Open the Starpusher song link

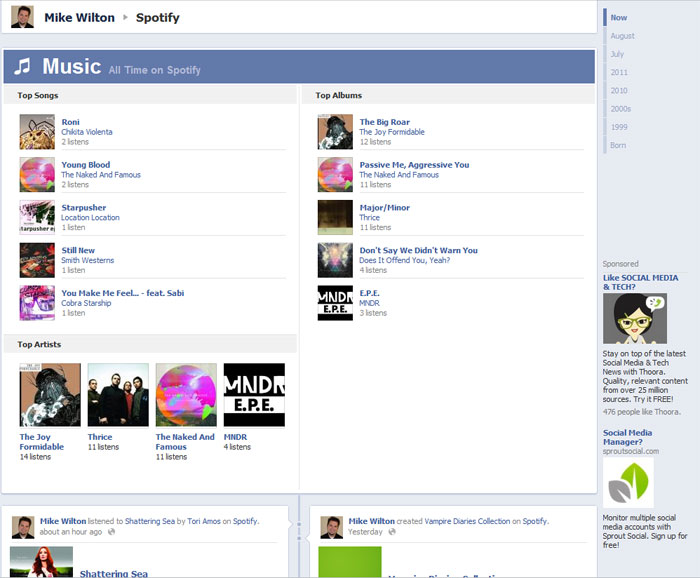pos(84,208)
